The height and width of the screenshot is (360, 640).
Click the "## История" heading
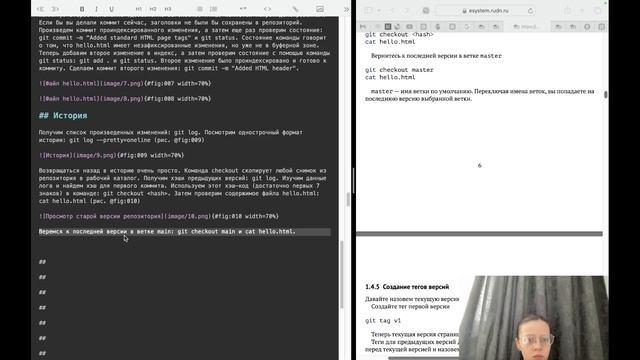click(63, 116)
